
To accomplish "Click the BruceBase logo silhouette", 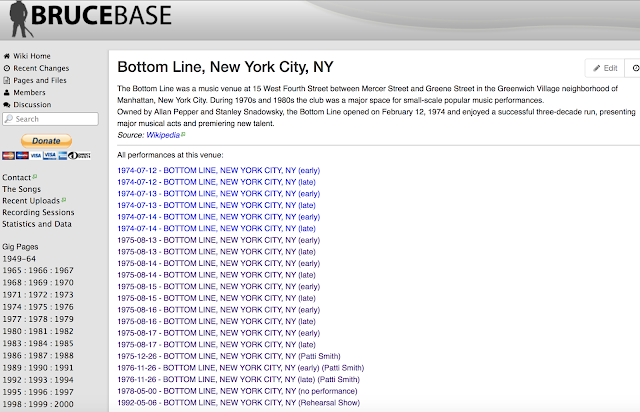I will [x=20, y=19].
